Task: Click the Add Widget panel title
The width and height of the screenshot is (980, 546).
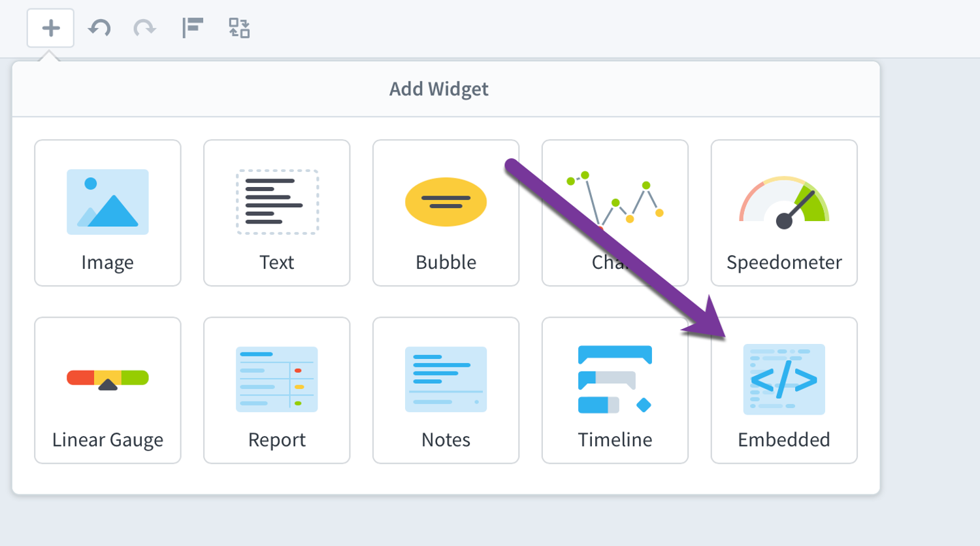Action: pyautogui.click(x=439, y=89)
